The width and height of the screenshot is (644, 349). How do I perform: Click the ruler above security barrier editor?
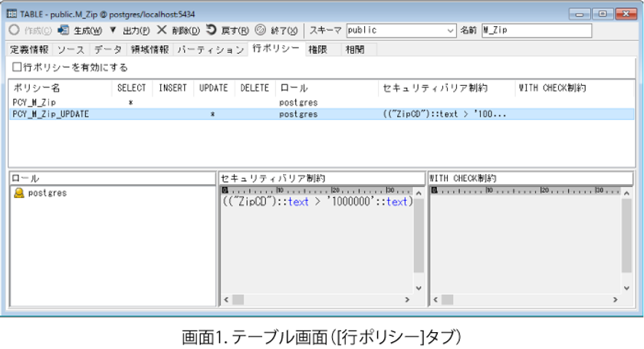click(317, 190)
